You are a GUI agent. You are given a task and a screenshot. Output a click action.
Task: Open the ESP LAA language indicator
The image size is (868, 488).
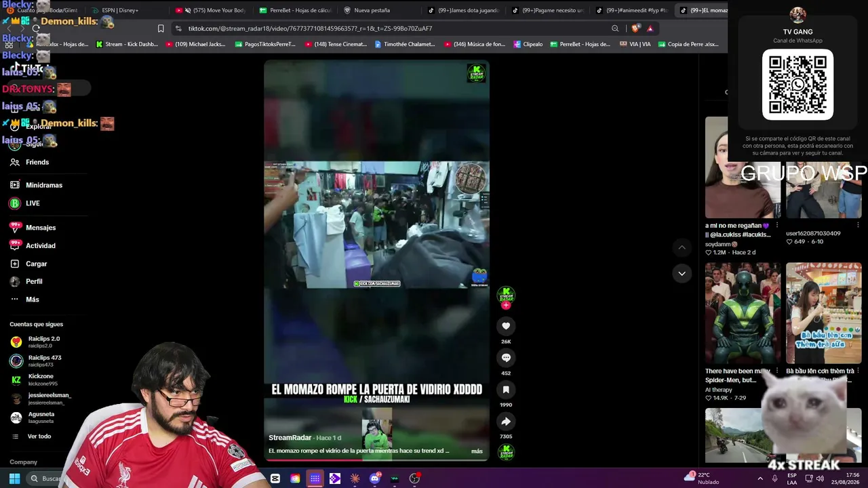(792, 479)
